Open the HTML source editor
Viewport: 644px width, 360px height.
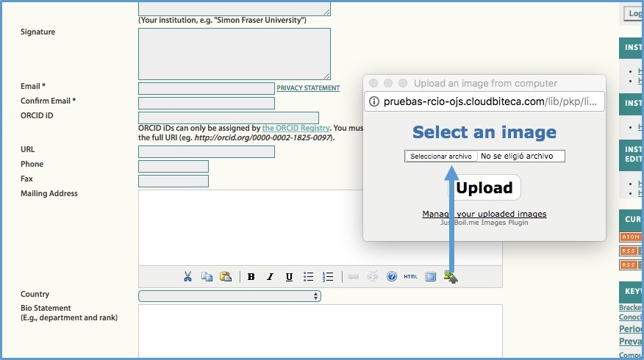pos(411,277)
